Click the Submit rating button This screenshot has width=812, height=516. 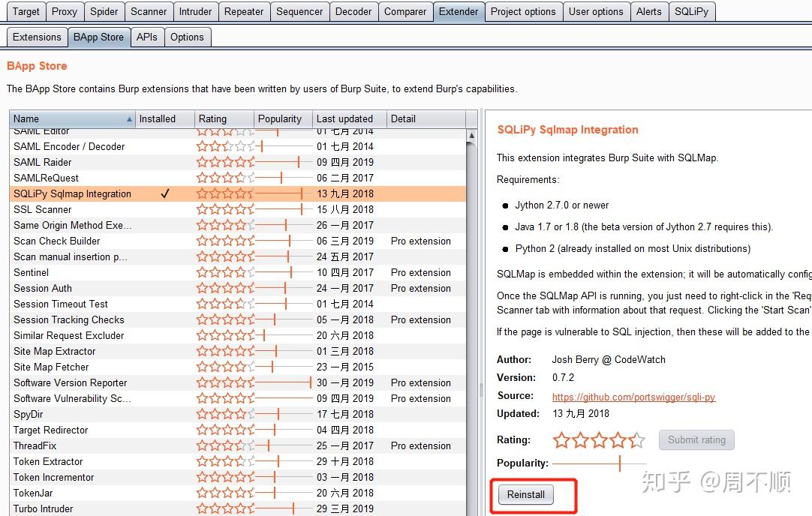coord(696,440)
